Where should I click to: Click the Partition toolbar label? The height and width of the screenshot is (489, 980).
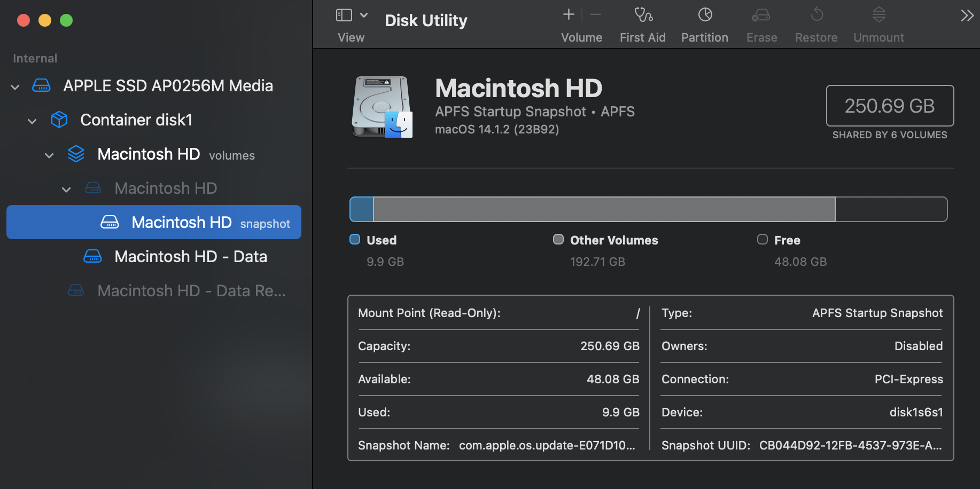point(705,37)
